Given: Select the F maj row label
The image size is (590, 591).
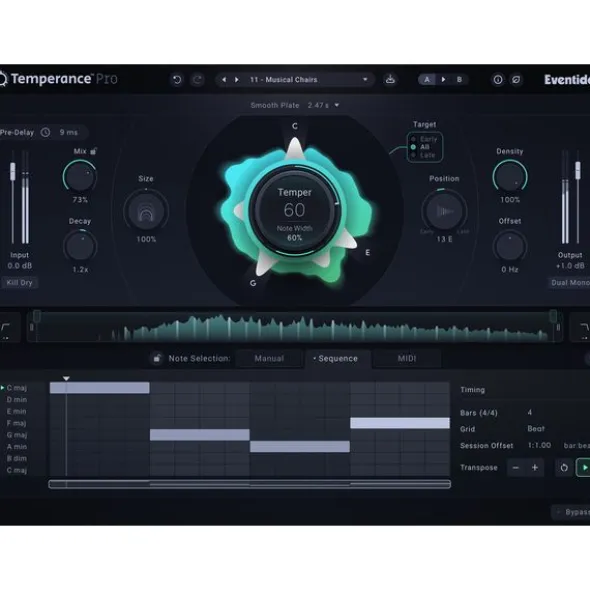Looking at the screenshot, I should (x=17, y=423).
